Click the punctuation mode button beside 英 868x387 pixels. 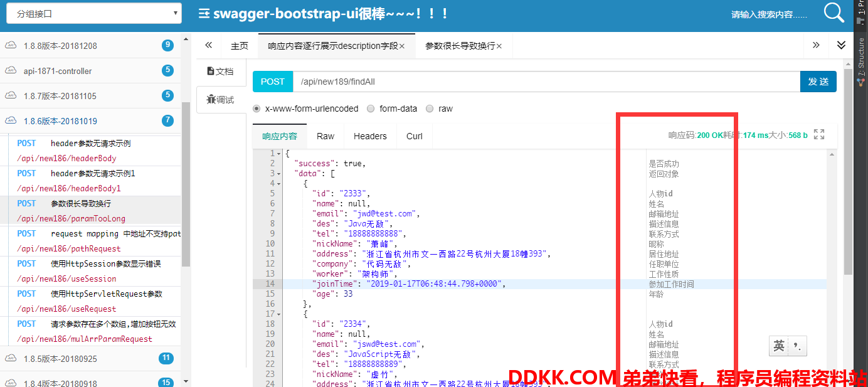(798, 346)
